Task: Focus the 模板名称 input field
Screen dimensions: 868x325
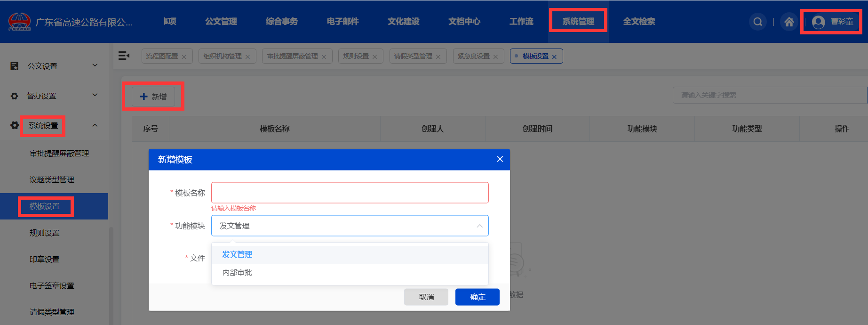Action: click(350, 193)
